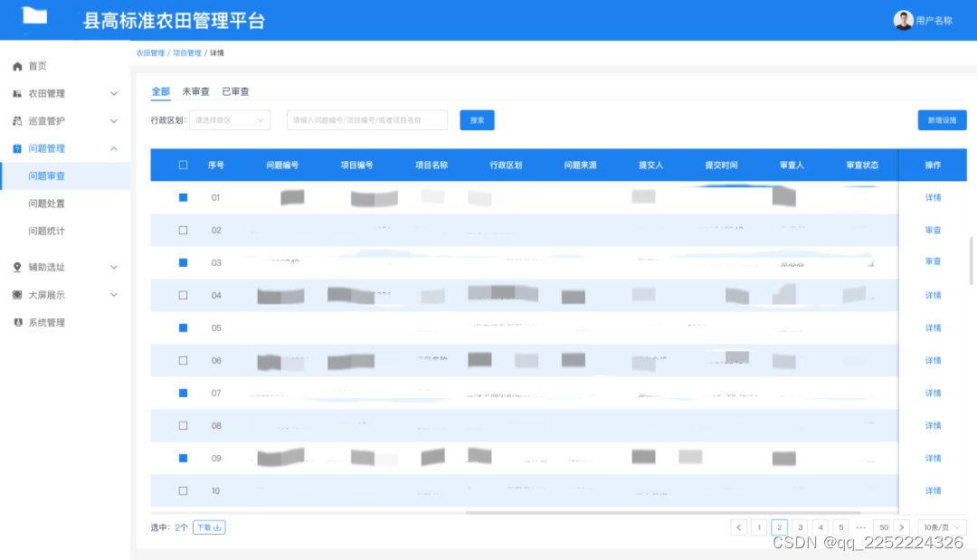The image size is (977, 560).
Task: Click the home icon beside 首页
Action: click(x=17, y=66)
